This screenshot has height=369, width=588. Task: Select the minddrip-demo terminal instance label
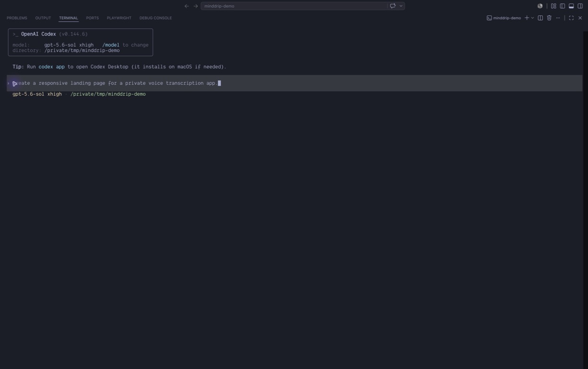tap(504, 18)
